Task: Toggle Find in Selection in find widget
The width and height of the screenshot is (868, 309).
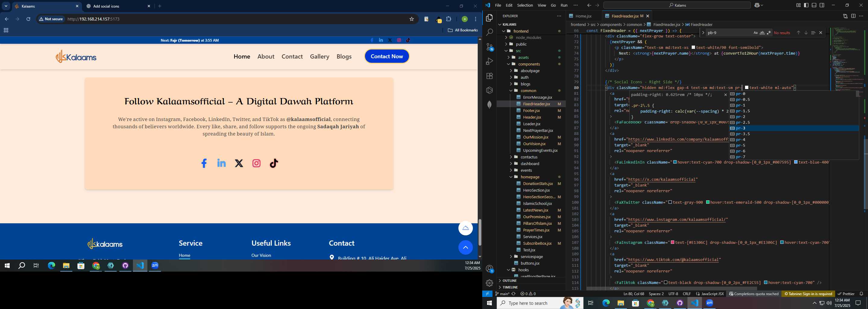Action: click(x=813, y=33)
